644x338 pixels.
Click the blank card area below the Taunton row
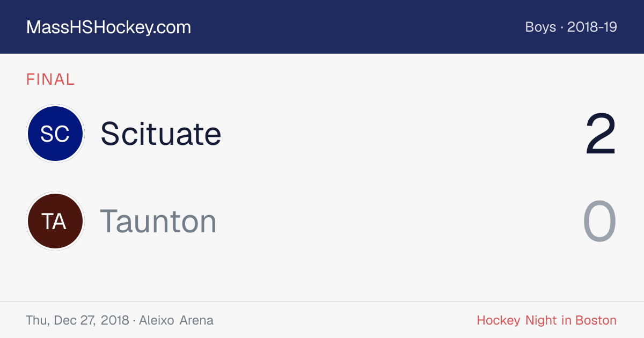click(x=322, y=276)
